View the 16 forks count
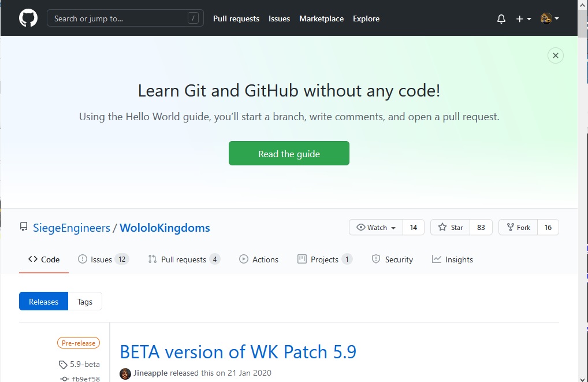 click(548, 227)
